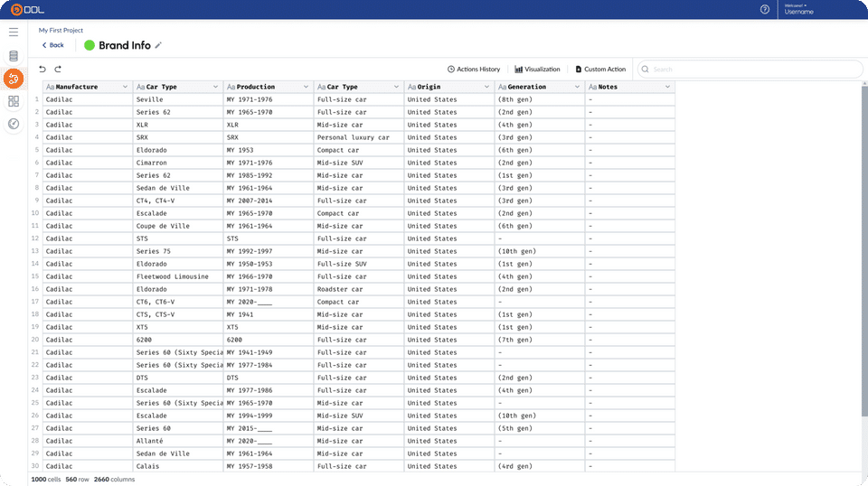Select the MY 1994-1999 production cell
The width and height of the screenshot is (868, 486).
click(269, 416)
